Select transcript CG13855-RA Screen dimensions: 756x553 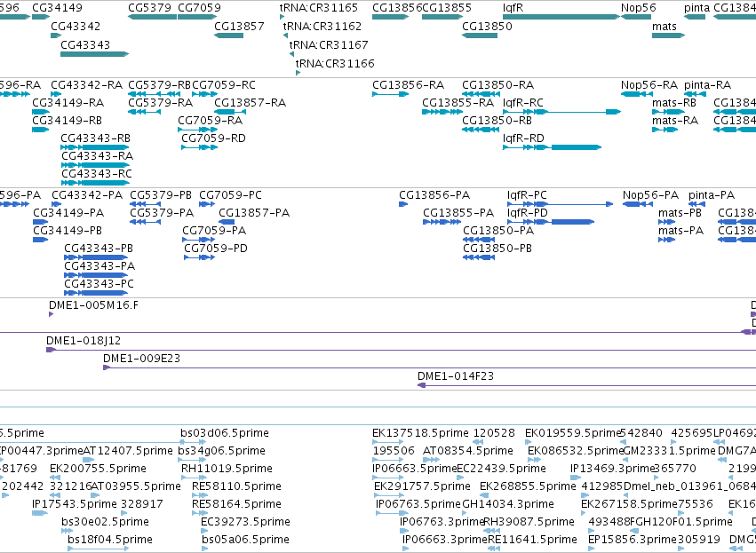pyautogui.click(x=442, y=112)
